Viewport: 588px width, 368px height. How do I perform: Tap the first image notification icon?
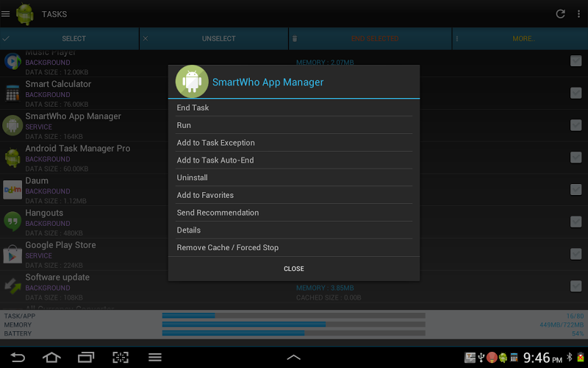pyautogui.click(x=470, y=358)
